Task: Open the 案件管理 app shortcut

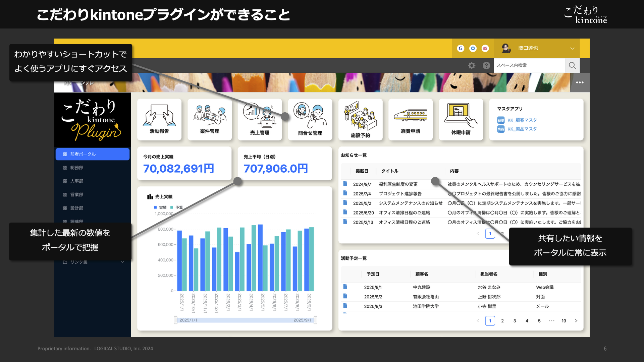Action: 210,119
